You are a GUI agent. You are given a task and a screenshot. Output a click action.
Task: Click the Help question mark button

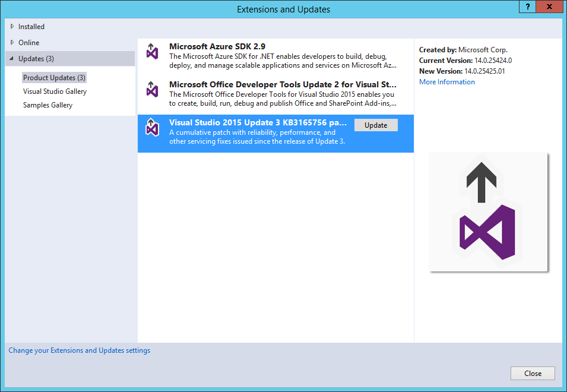(528, 7)
